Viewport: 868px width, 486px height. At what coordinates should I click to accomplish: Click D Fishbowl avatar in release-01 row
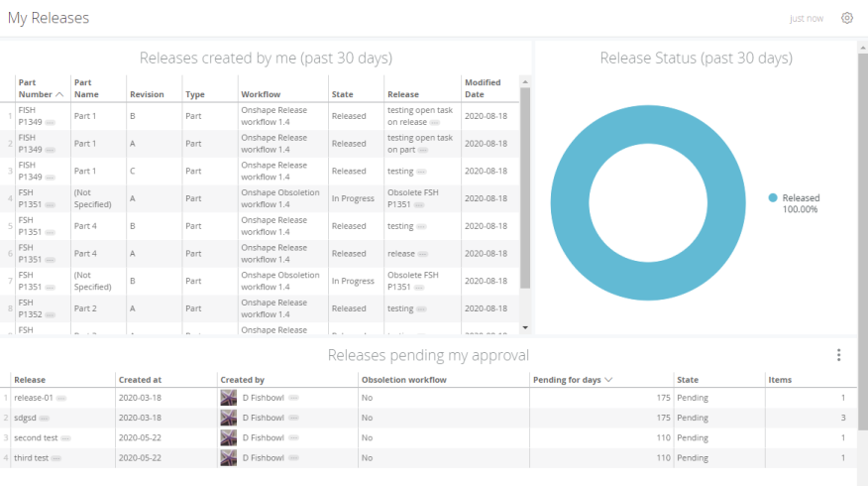pos(229,398)
